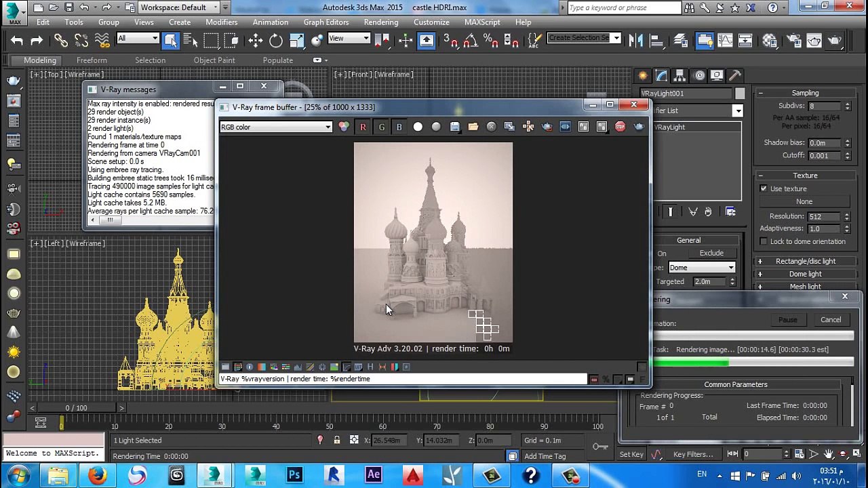Enable the Use texture checkbox
This screenshot has width=868, height=488.
(764, 188)
